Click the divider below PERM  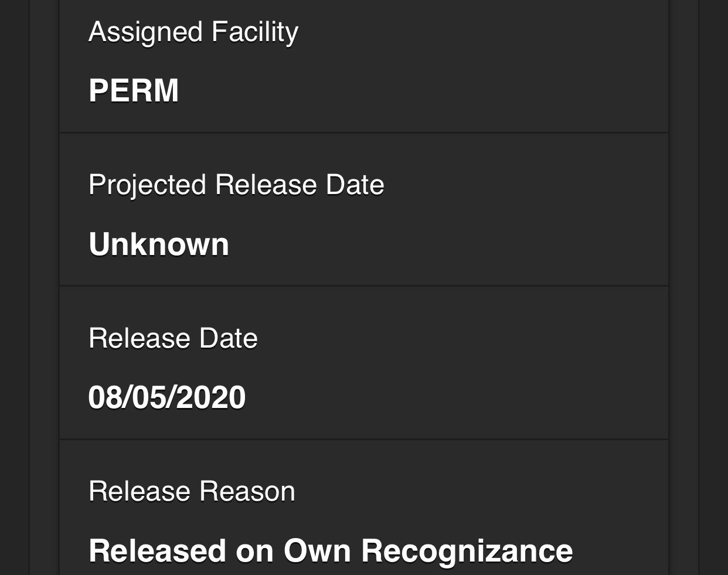point(363,133)
